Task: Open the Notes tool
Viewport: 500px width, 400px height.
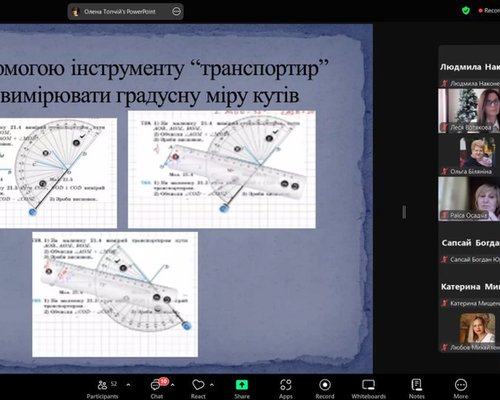Action: [x=417, y=389]
